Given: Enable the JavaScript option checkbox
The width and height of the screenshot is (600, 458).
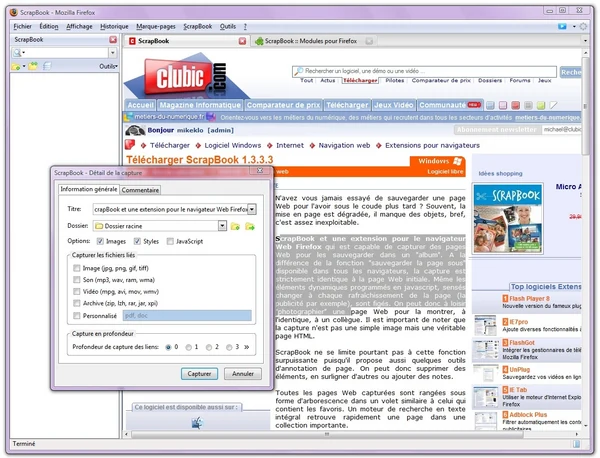Looking at the screenshot, I should [170, 241].
